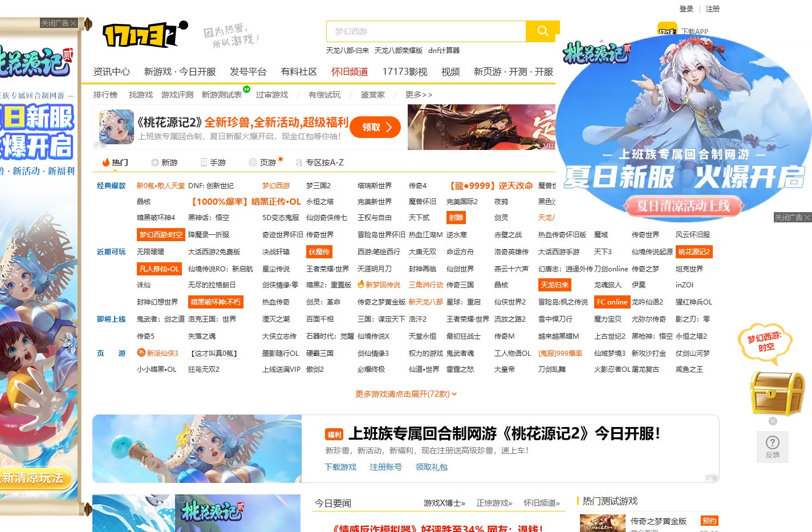
Task: Click the yellow search magnifier button
Action: pyautogui.click(x=542, y=31)
